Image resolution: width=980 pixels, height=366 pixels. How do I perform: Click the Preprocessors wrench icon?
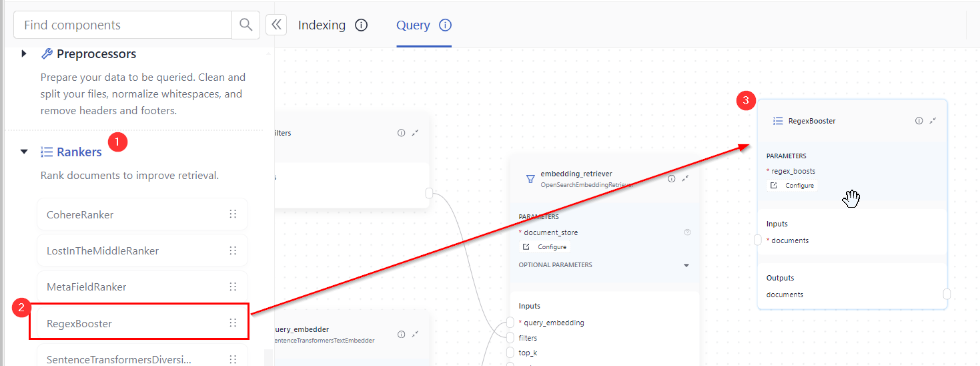tap(47, 53)
